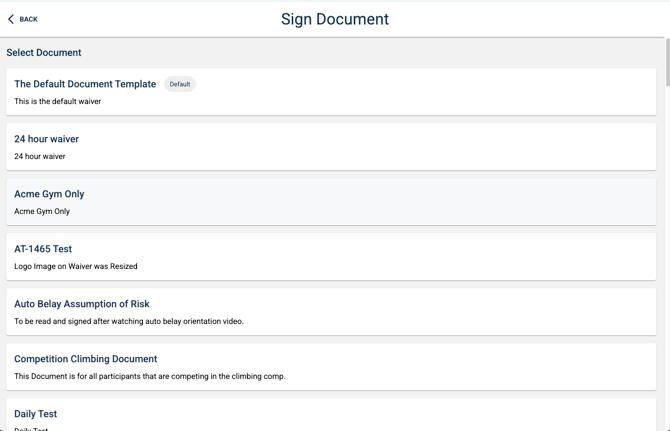The height and width of the screenshot is (431, 670).
Task: Click the 24 hour waiver description text
Action: click(40, 156)
